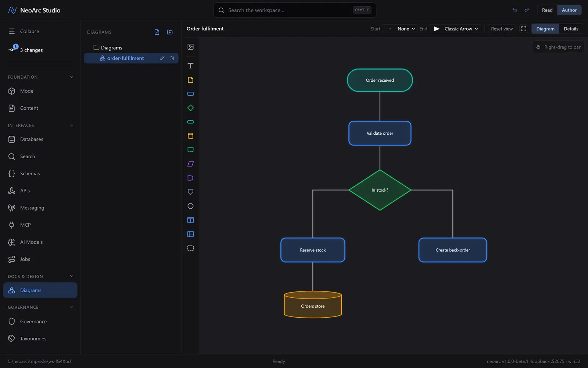Delete the order-fulfilment diagram
Image resolution: width=588 pixels, height=368 pixels.
(172, 58)
